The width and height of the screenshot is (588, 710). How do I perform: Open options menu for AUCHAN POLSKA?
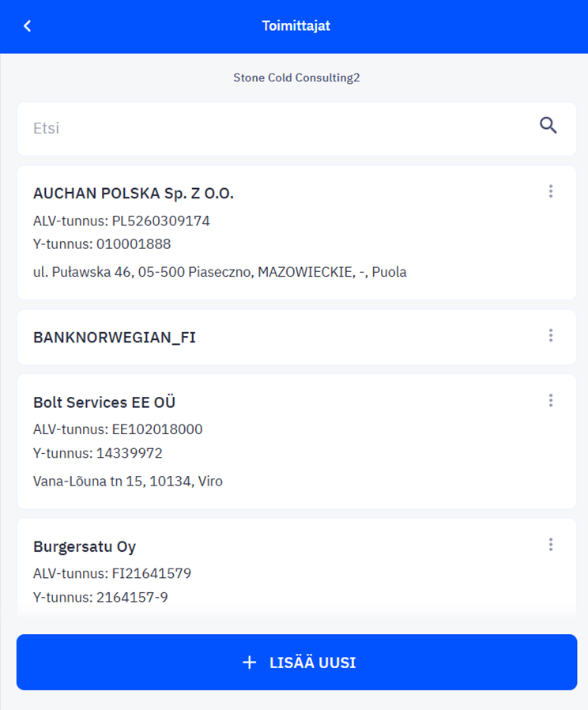[x=551, y=191]
